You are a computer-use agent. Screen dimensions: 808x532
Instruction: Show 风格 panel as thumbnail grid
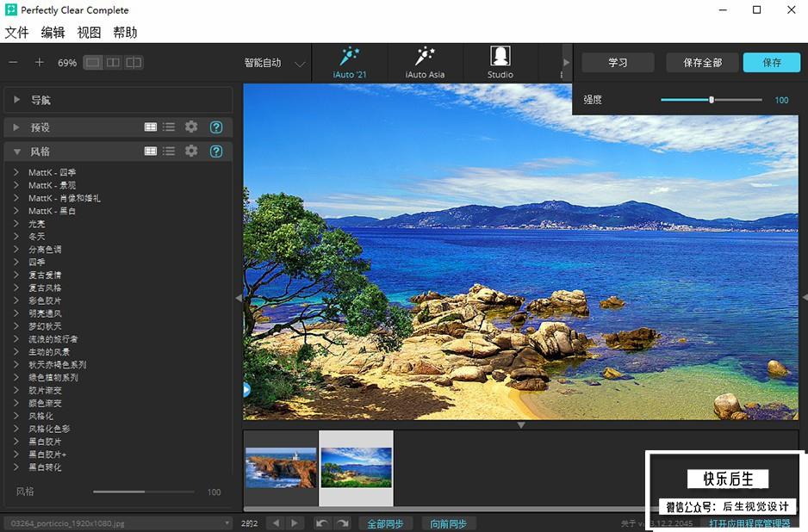click(151, 151)
